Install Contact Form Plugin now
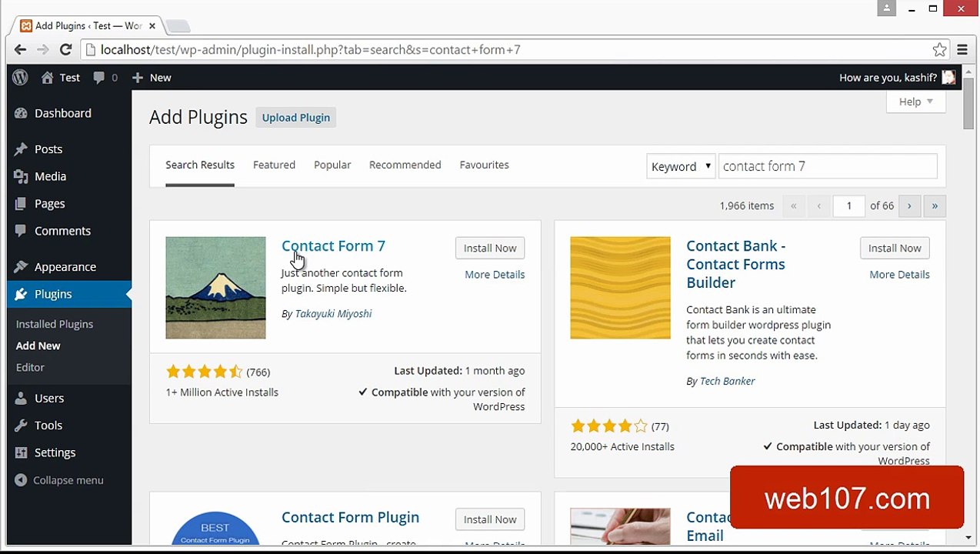The height and width of the screenshot is (554, 980). pos(490,519)
